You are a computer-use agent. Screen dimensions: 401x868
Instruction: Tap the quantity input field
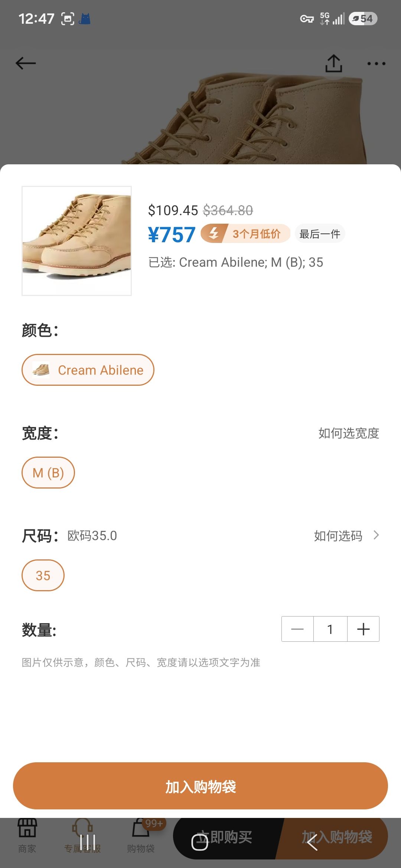(330, 629)
